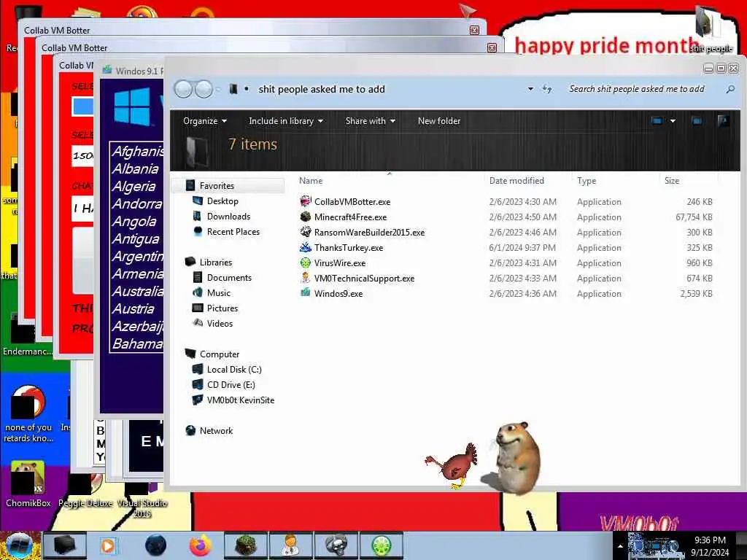Click the Explorer back navigation button

coord(183,89)
